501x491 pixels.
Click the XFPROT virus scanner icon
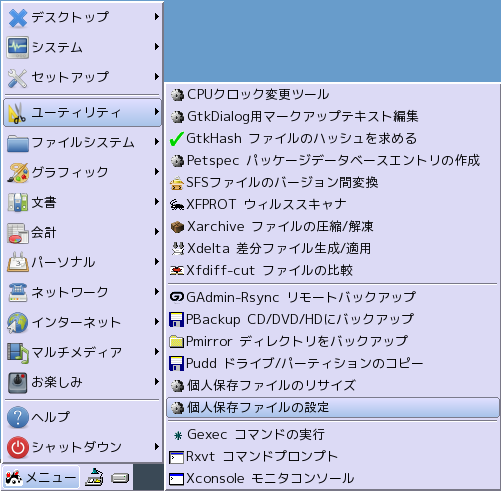tap(177, 205)
